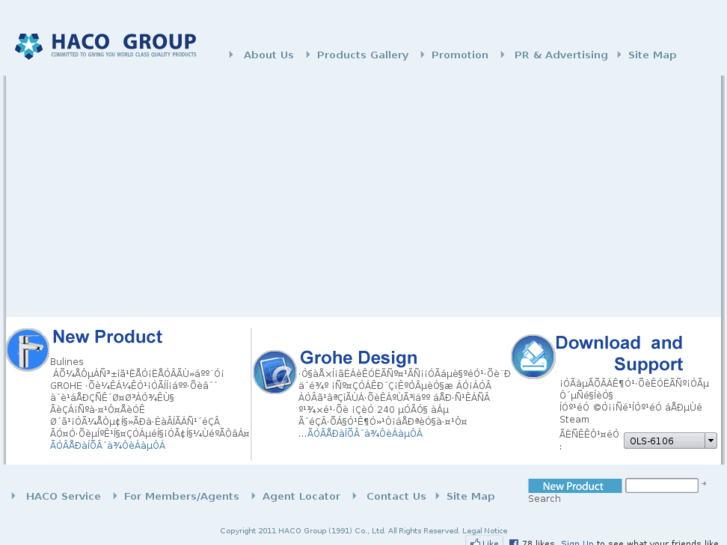The image size is (727, 545).
Task: Open For Members/Agents footer link
Action: 181,496
